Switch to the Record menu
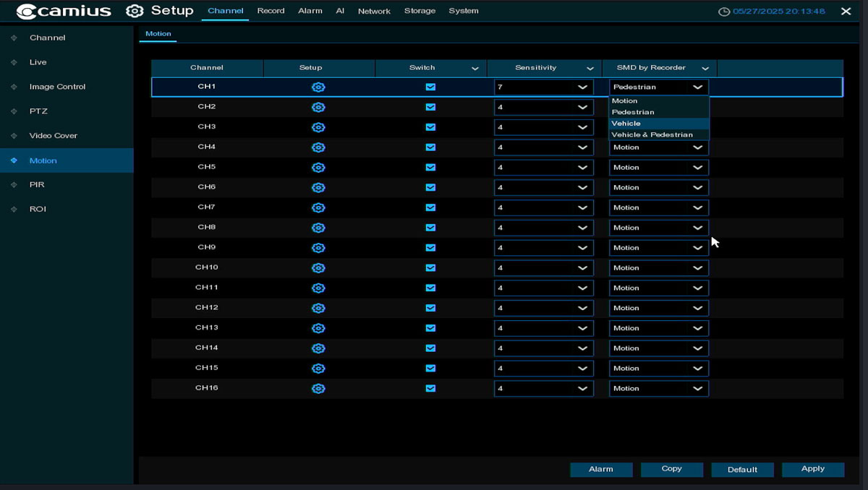 click(271, 11)
